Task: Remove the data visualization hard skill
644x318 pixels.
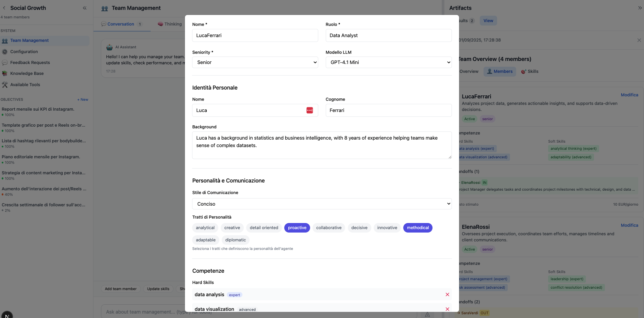Action: point(447,309)
